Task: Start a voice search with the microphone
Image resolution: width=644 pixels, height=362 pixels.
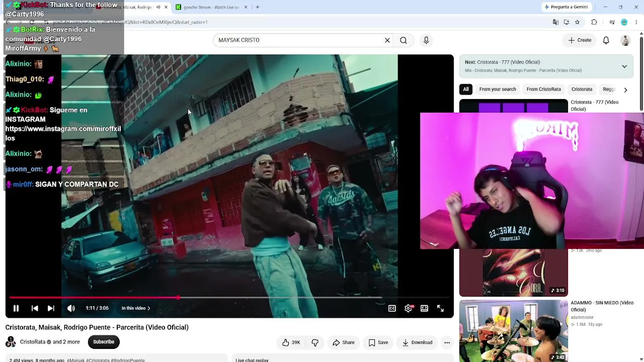Action: 426,40
